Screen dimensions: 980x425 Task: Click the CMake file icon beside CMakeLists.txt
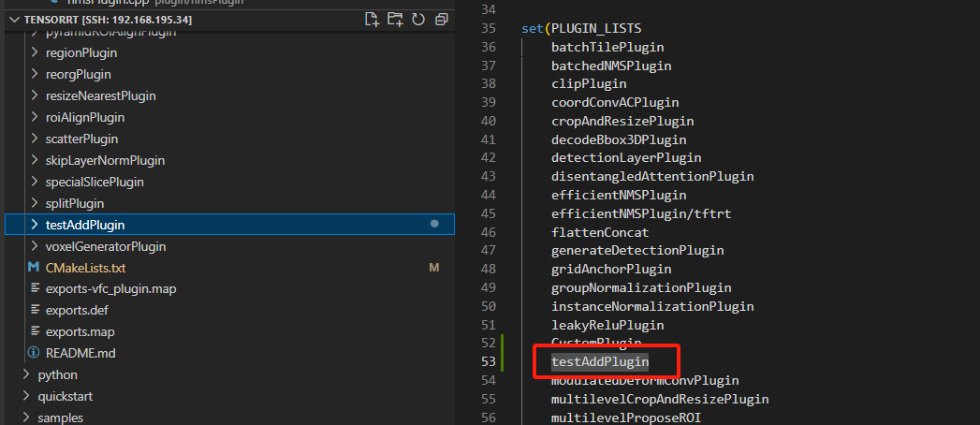[34, 268]
